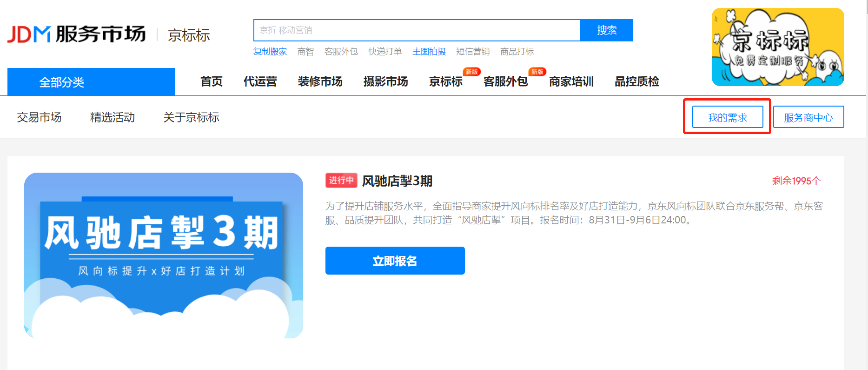Click the 进行中 status badge

[x=341, y=180]
